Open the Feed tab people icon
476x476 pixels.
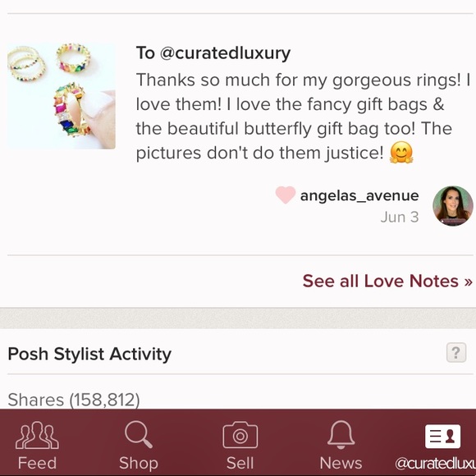(37, 435)
